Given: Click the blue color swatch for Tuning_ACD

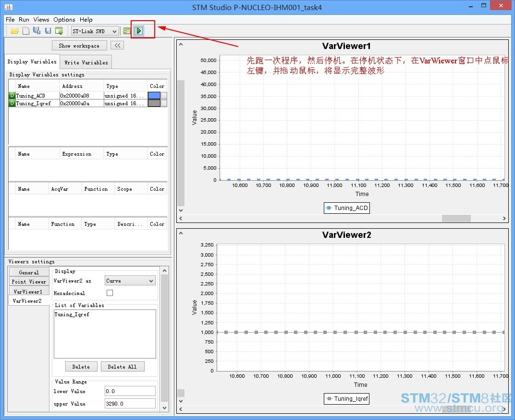Looking at the screenshot, I should pyautogui.click(x=154, y=95).
